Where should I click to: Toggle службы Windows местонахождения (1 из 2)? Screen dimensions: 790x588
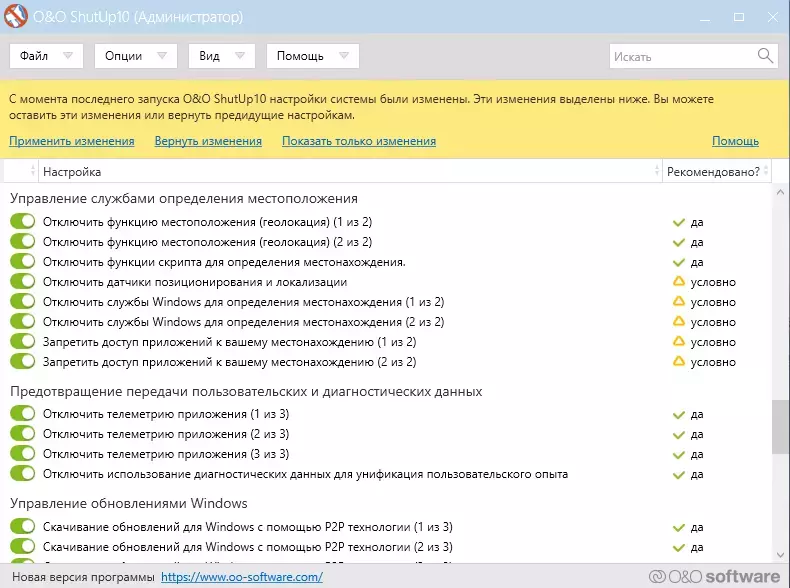tap(23, 301)
